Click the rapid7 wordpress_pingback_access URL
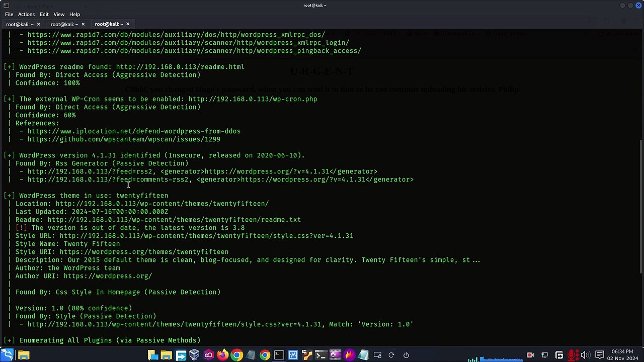This screenshot has width=644, height=362. (x=194, y=51)
